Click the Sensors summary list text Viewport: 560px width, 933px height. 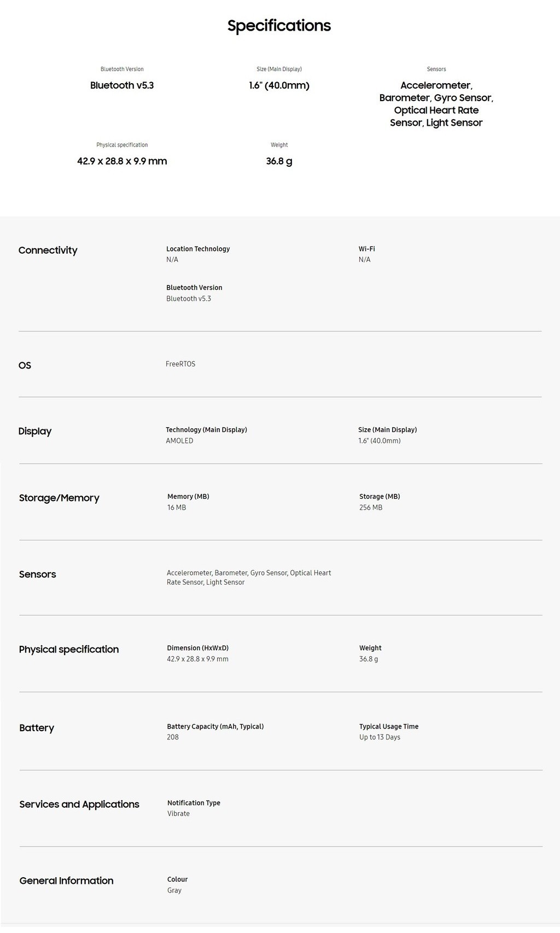[x=436, y=104]
